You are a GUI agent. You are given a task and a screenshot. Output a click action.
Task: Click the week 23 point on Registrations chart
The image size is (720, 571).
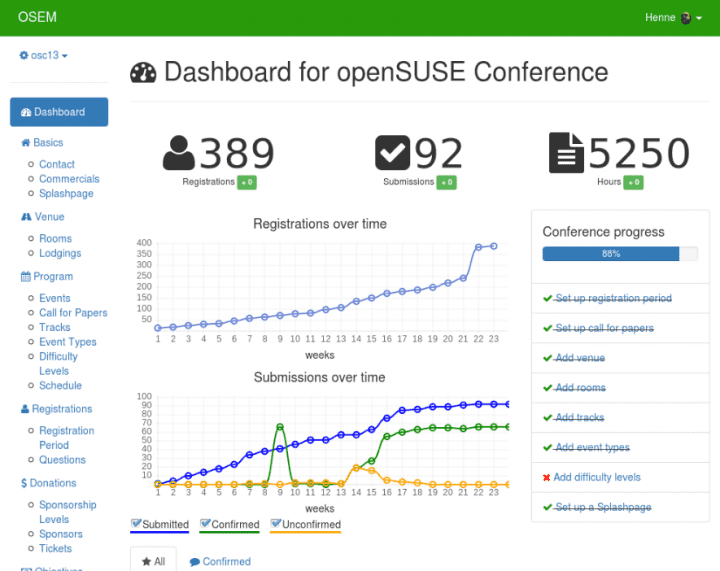click(494, 246)
